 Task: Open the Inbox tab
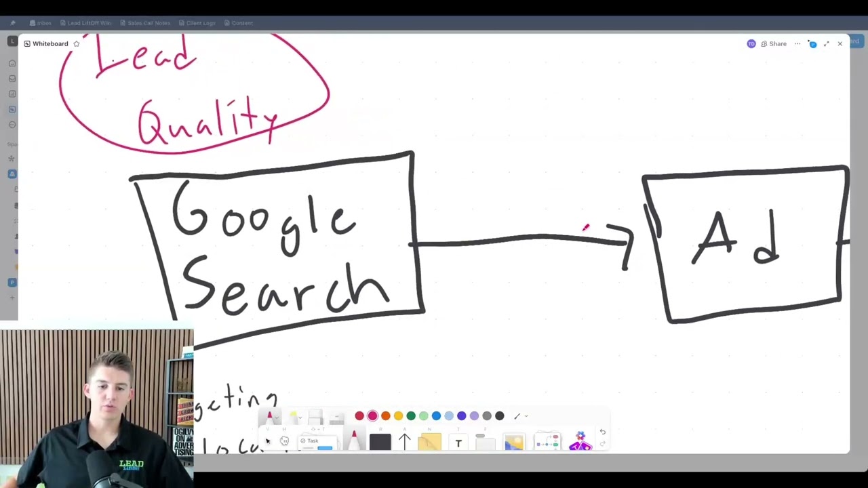pos(41,23)
